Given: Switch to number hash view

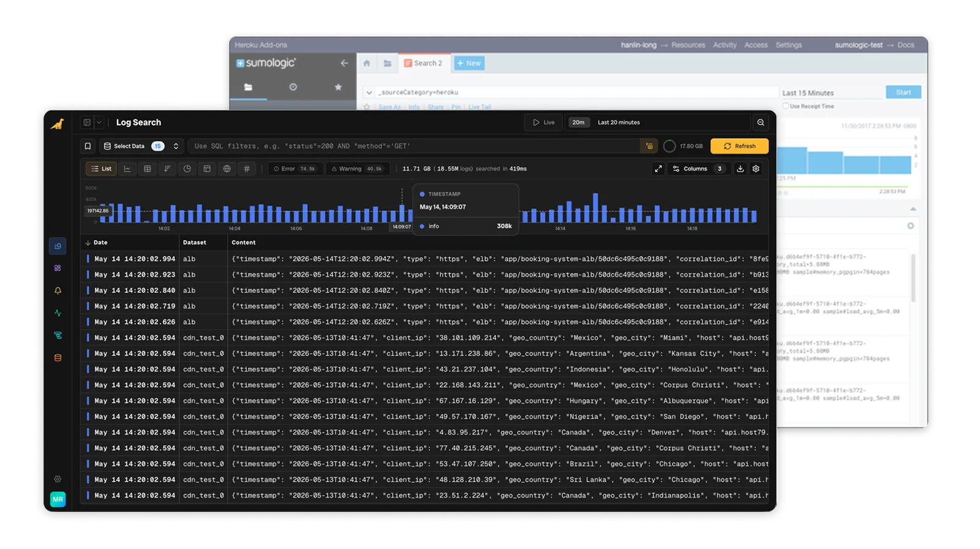Looking at the screenshot, I should (x=247, y=168).
